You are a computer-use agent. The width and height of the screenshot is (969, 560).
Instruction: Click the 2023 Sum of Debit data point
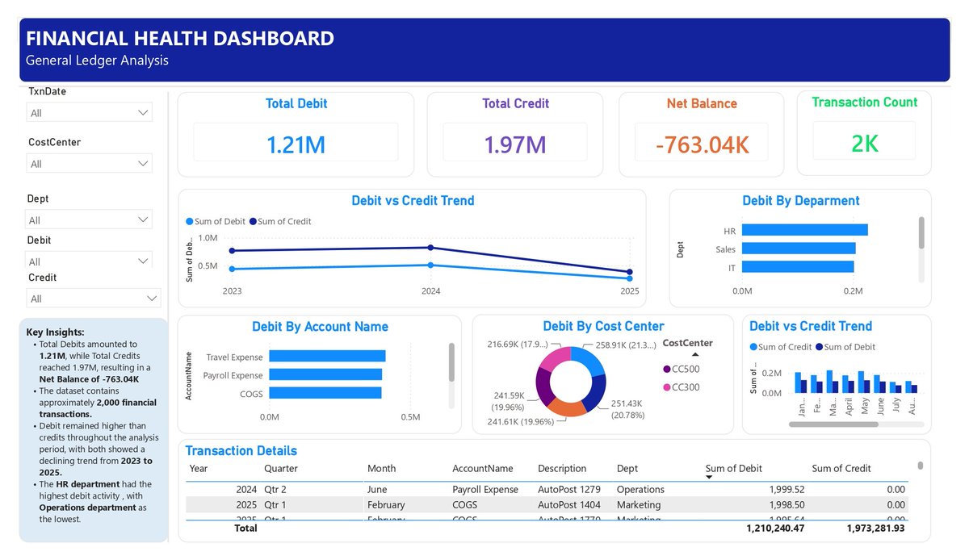pyautogui.click(x=232, y=269)
